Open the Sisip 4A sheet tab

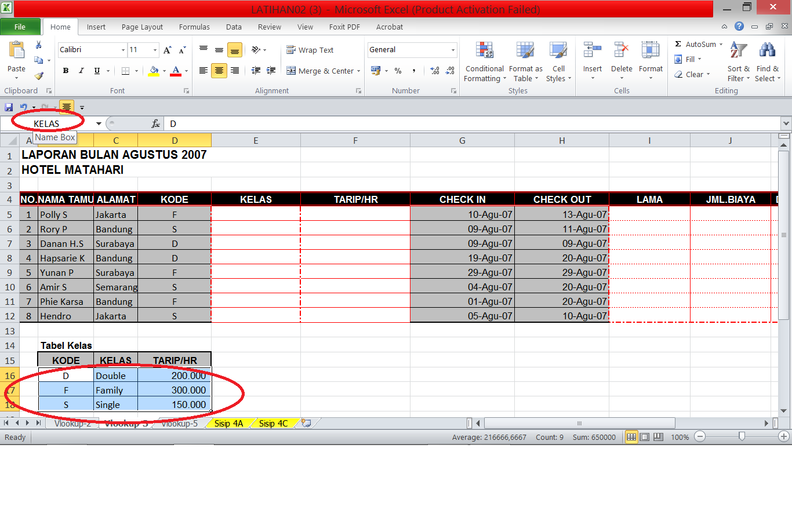click(x=229, y=424)
